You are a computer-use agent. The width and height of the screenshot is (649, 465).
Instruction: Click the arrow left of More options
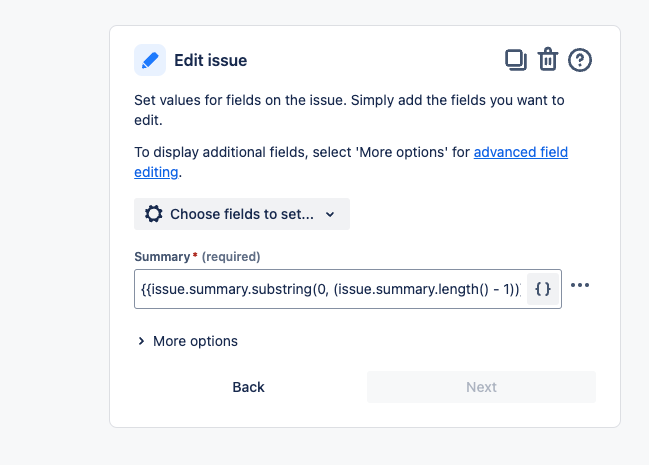(x=141, y=341)
